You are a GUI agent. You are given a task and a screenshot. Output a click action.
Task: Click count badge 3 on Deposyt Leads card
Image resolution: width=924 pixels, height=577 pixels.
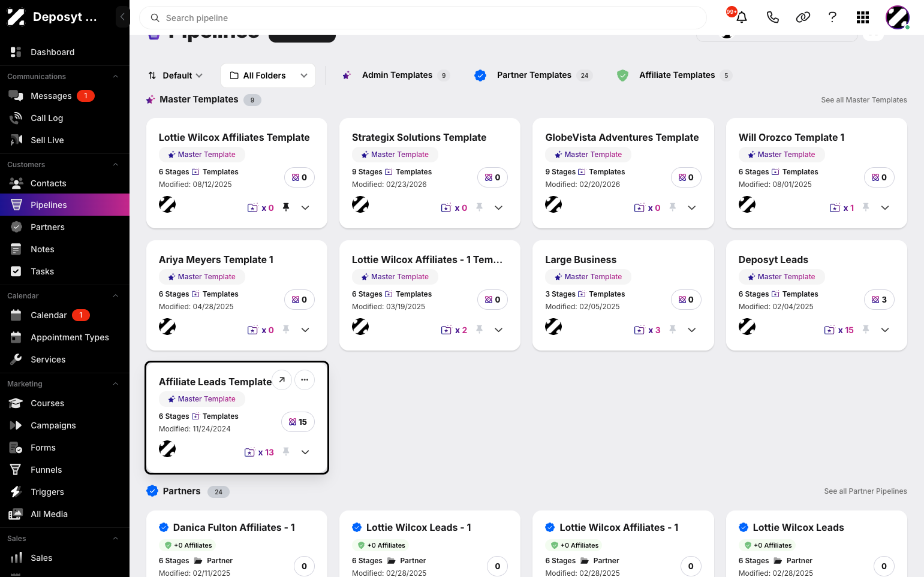tap(879, 300)
